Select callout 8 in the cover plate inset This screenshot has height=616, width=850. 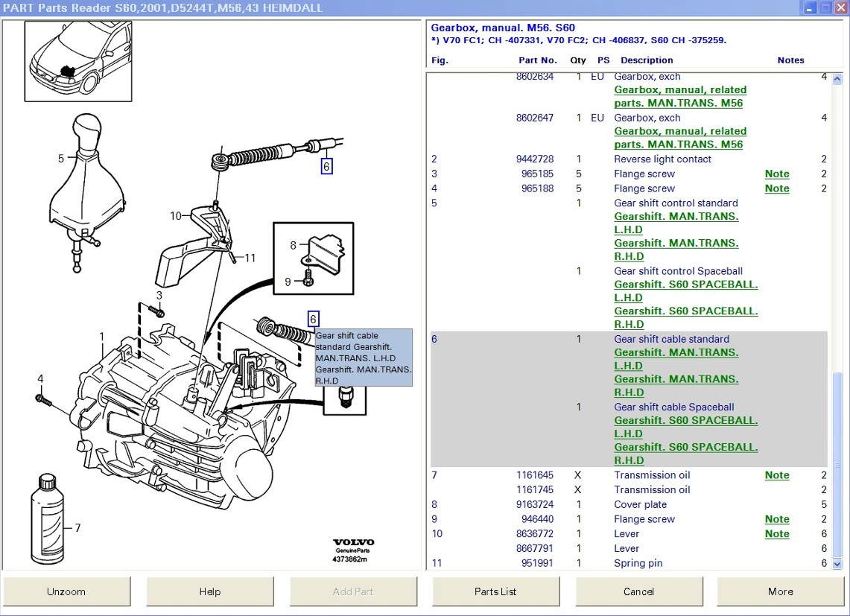(294, 245)
